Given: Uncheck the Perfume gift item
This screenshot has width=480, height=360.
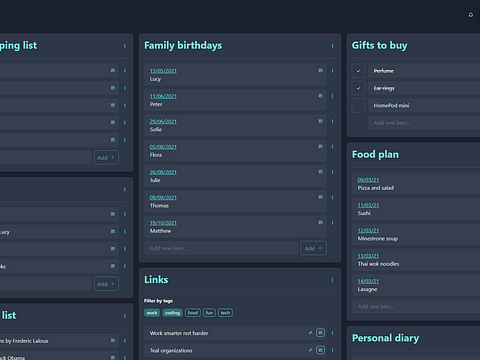Looking at the screenshot, I should point(359,71).
